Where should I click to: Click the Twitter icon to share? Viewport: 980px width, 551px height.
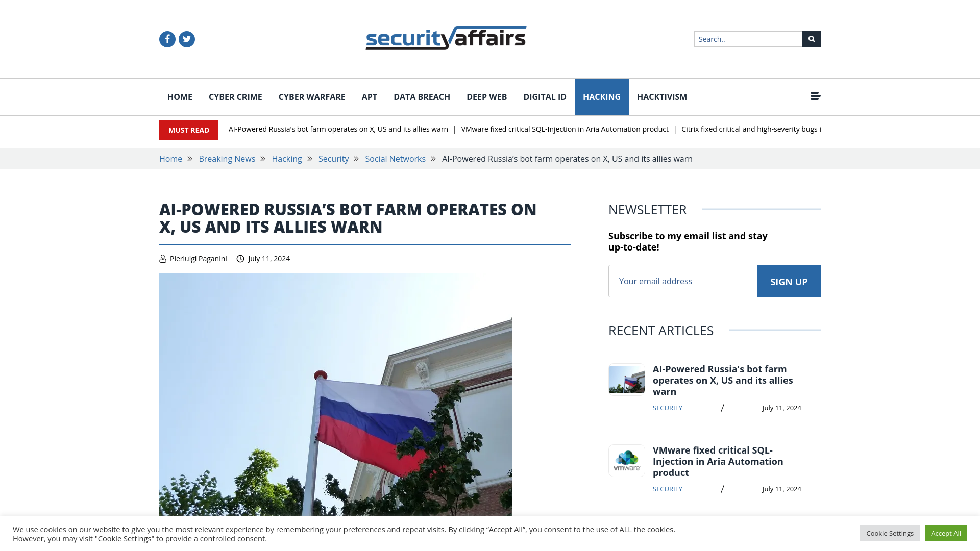[x=186, y=38]
